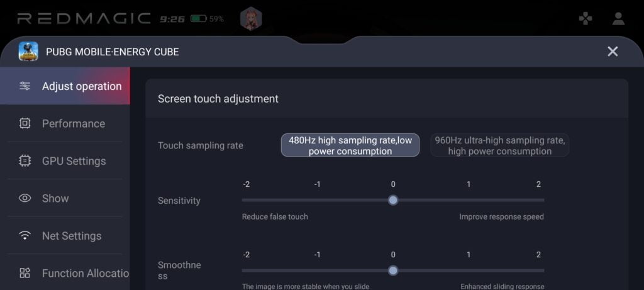Click the gamepad icon in top bar
Viewport: 644px width, 290px height.
click(585, 19)
